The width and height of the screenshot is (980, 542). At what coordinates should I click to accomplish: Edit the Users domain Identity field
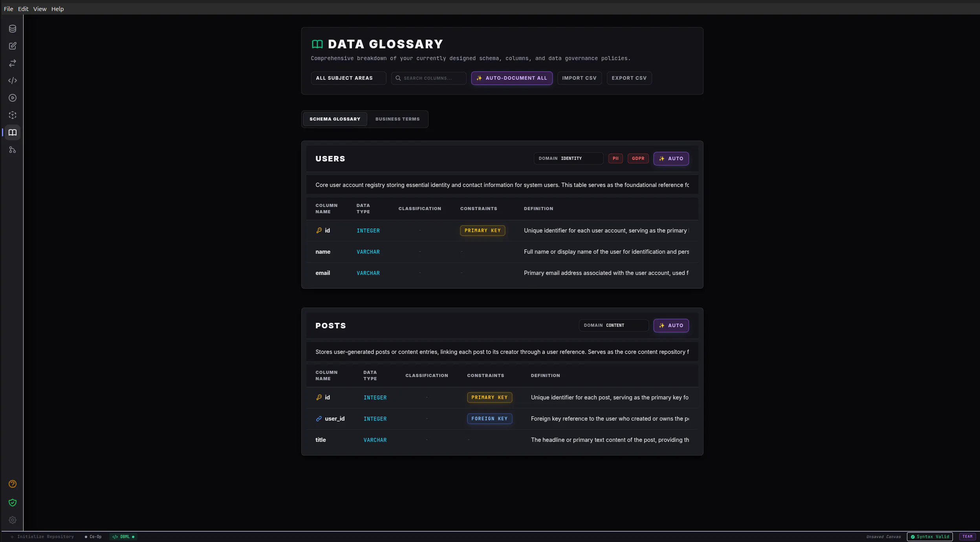(568, 158)
